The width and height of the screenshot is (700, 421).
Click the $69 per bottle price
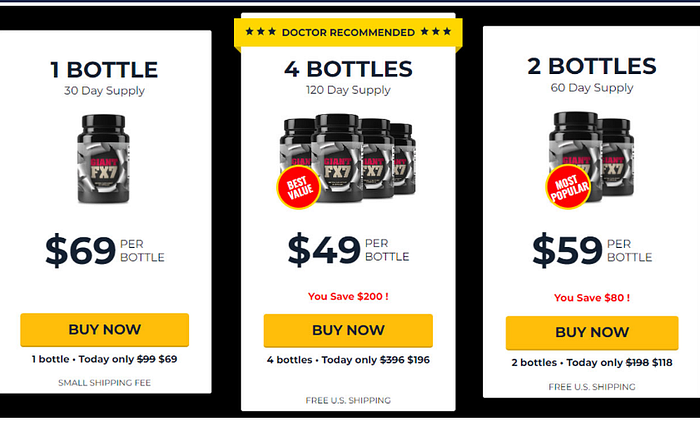click(x=105, y=250)
